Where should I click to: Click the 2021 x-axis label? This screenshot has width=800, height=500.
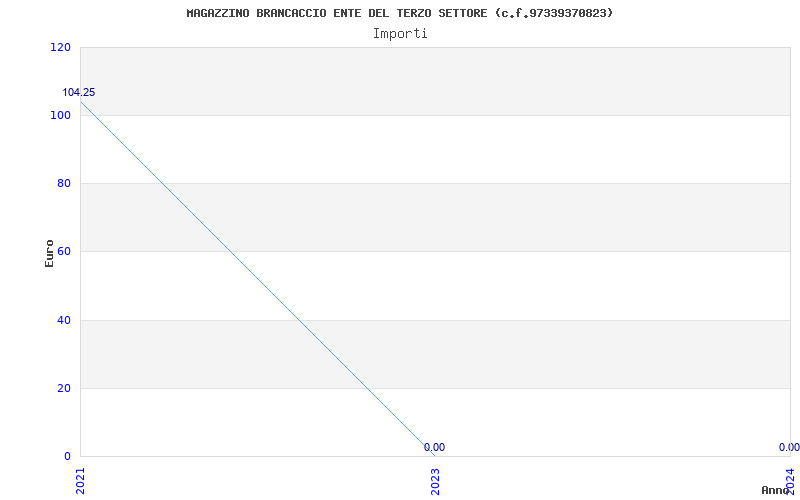[81, 481]
